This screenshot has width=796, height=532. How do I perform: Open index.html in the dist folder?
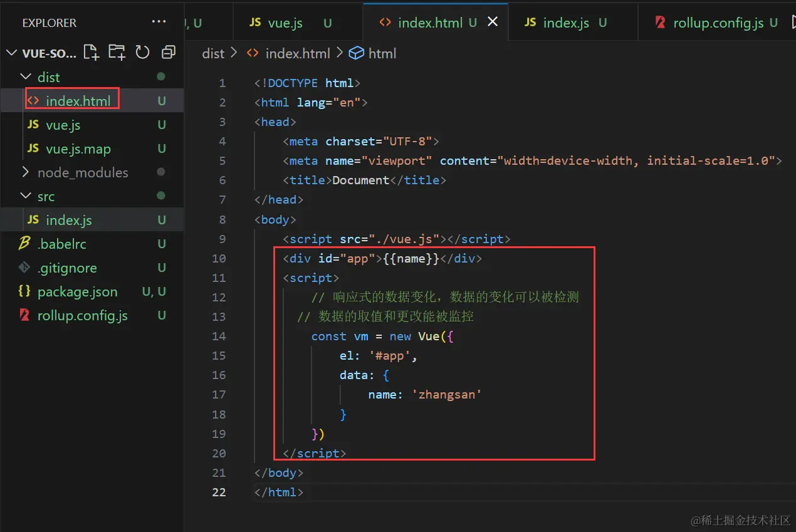point(92,101)
